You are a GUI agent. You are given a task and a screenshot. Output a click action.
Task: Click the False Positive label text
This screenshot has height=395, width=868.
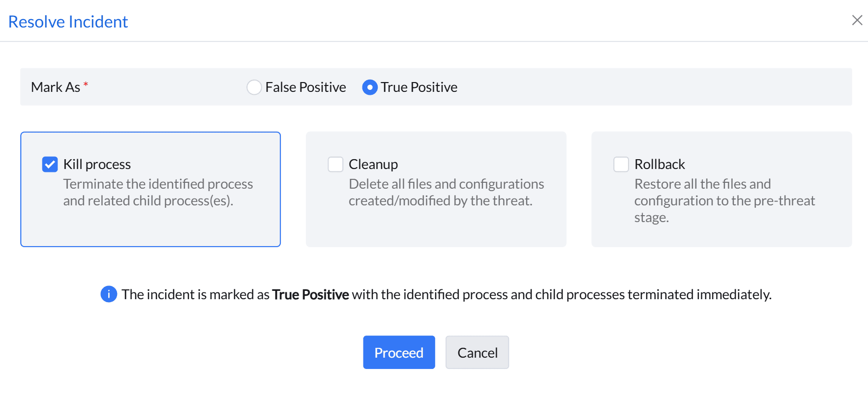[305, 87]
